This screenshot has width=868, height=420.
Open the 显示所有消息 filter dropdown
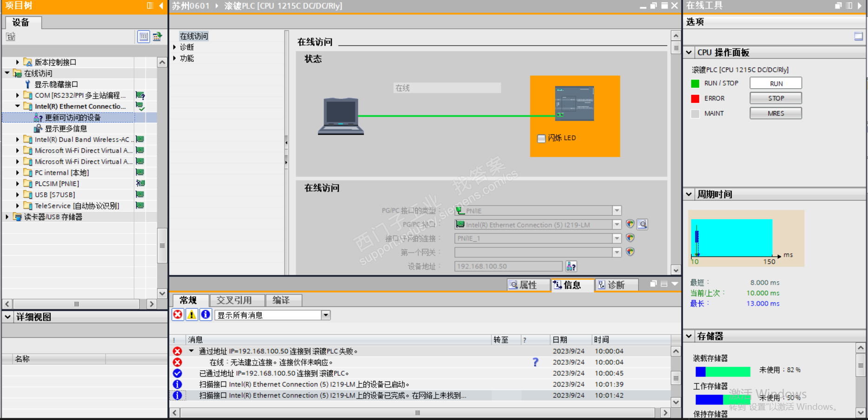coord(326,315)
